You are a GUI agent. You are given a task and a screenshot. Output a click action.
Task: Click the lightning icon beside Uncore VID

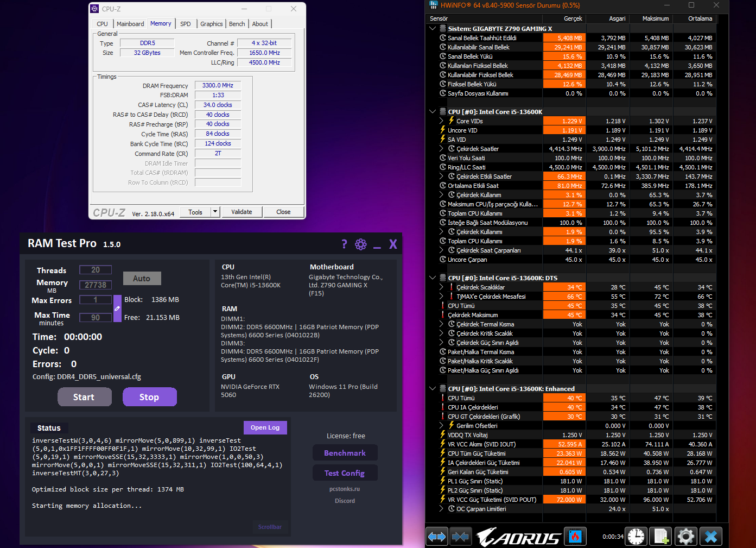pos(443,130)
